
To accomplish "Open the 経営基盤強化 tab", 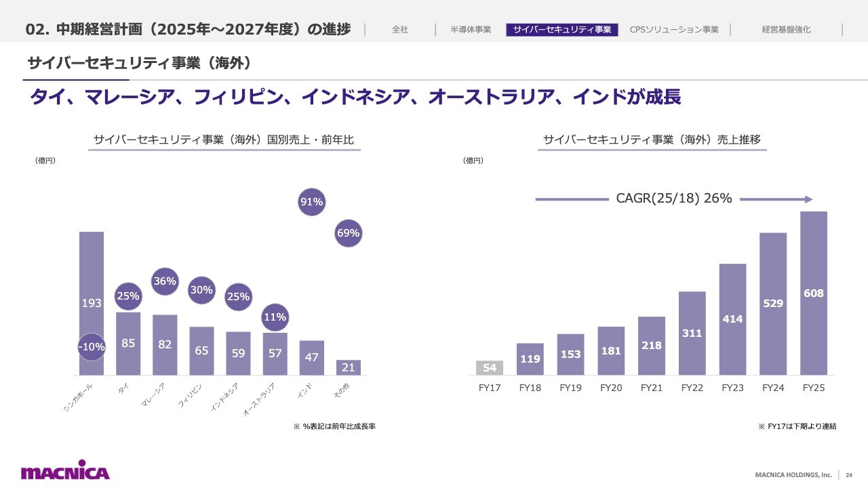I will [x=786, y=30].
